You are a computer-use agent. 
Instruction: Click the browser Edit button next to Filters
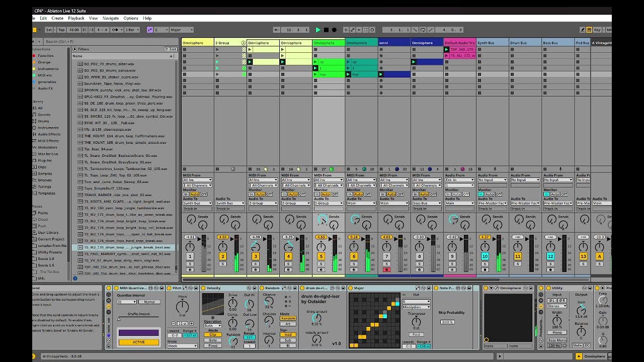171,49
